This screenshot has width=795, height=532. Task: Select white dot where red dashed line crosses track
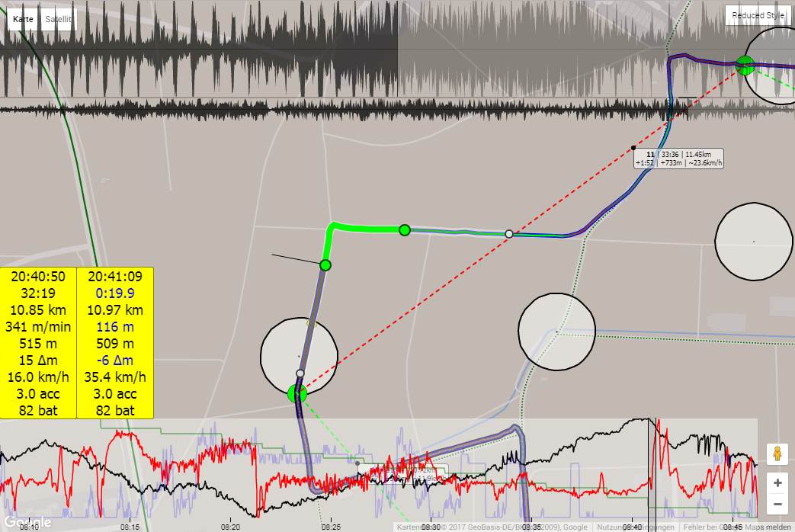pos(509,234)
